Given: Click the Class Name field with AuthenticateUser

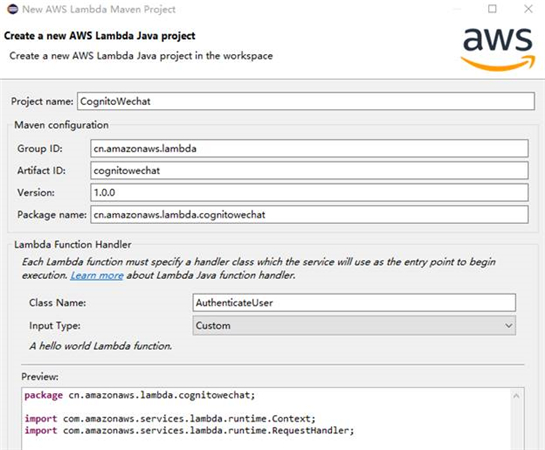Looking at the screenshot, I should pos(354,303).
